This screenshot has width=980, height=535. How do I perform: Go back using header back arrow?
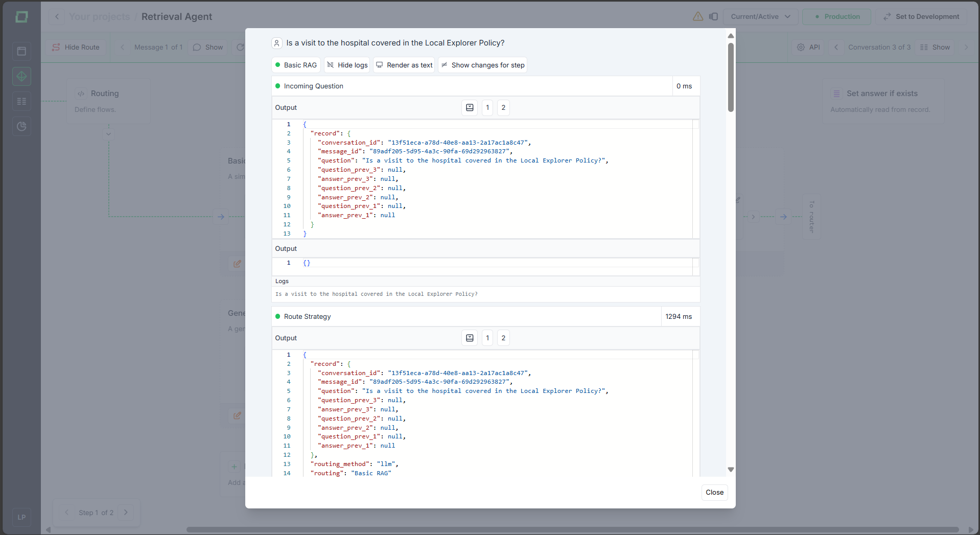(x=57, y=16)
